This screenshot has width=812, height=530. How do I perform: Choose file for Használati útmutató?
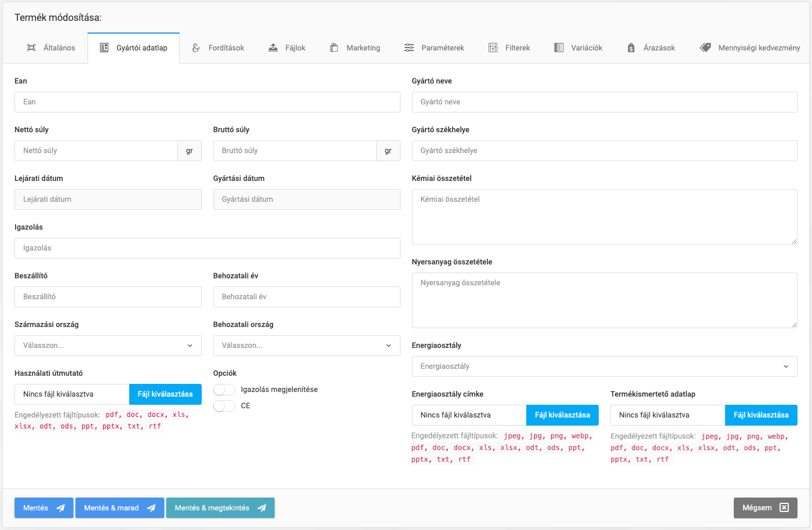click(x=165, y=394)
